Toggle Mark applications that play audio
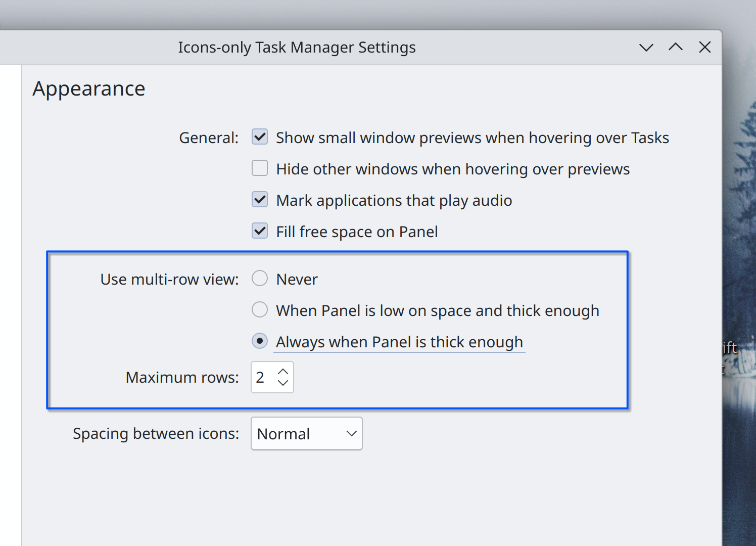The width and height of the screenshot is (756, 546). 260,200
